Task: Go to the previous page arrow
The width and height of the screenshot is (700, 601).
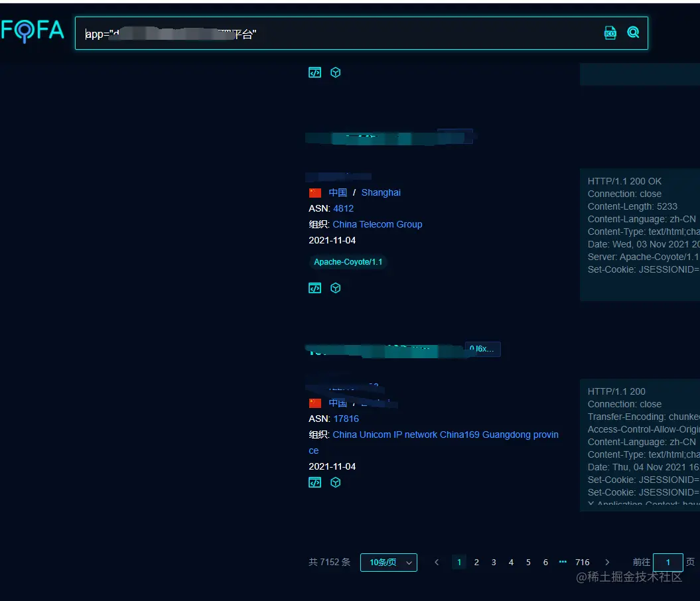Action: pyautogui.click(x=437, y=562)
